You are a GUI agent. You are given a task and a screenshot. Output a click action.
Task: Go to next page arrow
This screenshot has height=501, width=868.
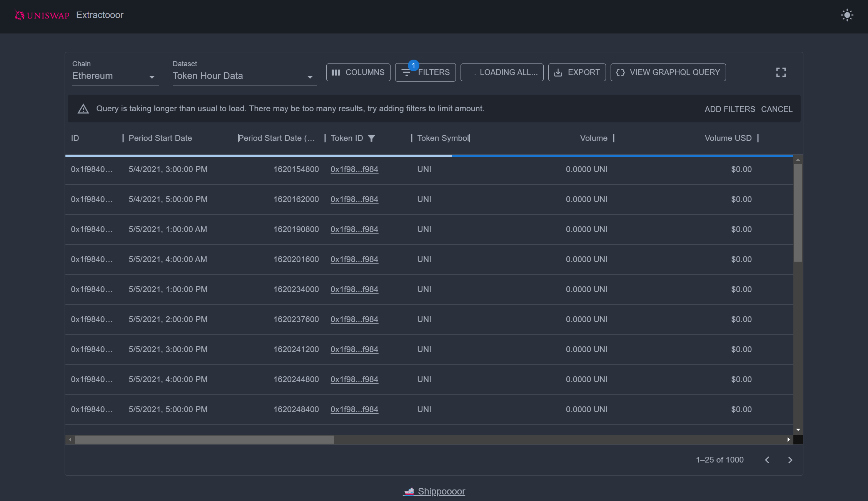pyautogui.click(x=790, y=460)
